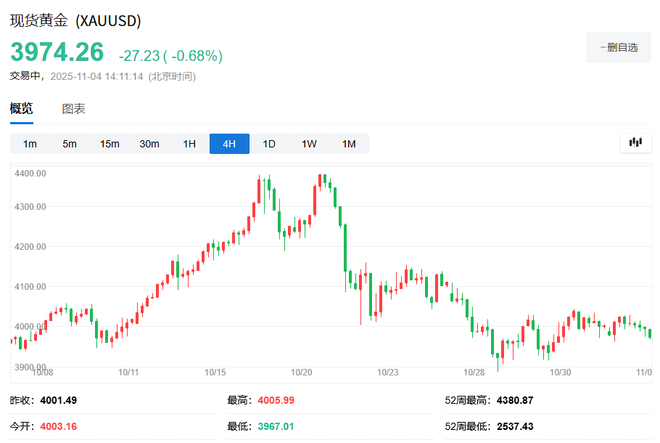The image size is (660, 443).
Task: Choose the 1M monthly interval
Action: (349, 144)
